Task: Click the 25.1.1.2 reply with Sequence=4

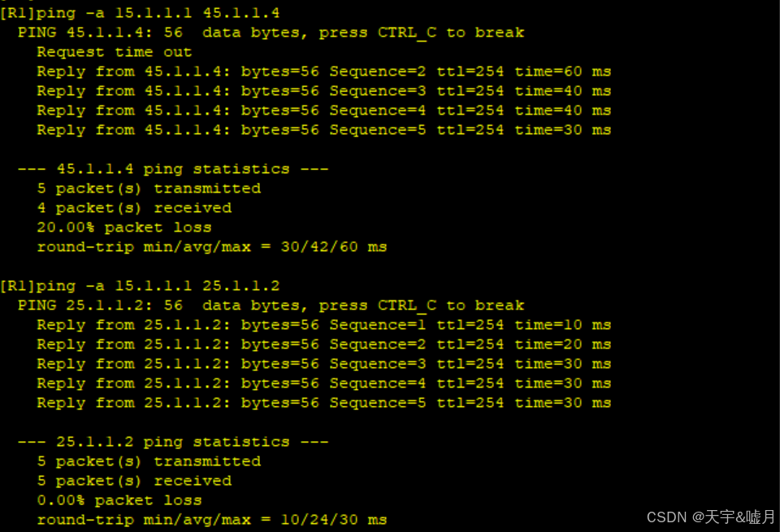Action: (x=324, y=383)
